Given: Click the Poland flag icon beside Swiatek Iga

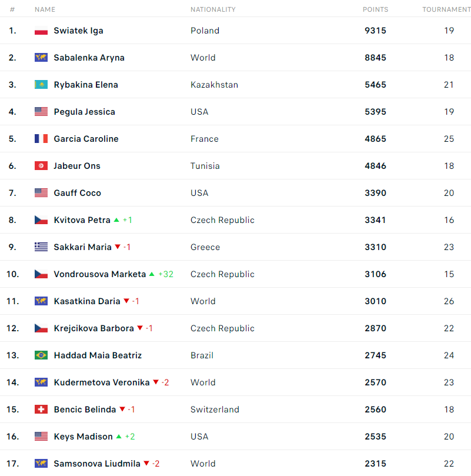Looking at the screenshot, I should coord(41,31).
